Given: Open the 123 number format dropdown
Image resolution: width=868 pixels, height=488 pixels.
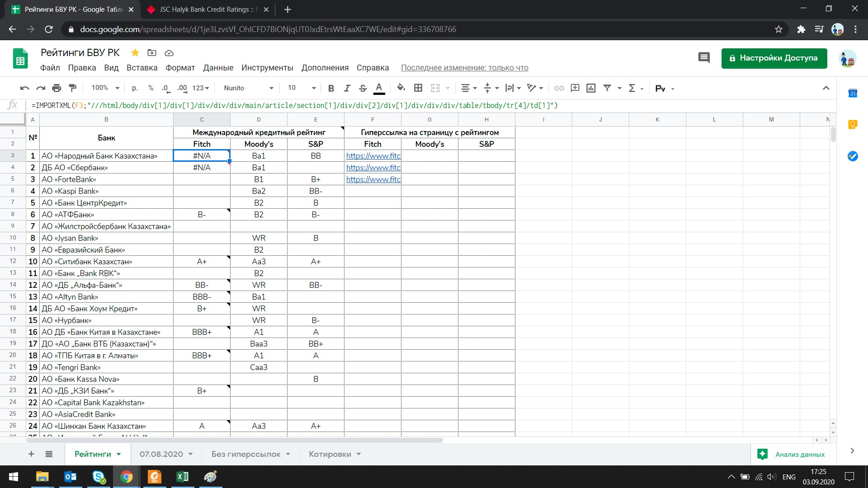Looking at the screenshot, I should pyautogui.click(x=201, y=88).
